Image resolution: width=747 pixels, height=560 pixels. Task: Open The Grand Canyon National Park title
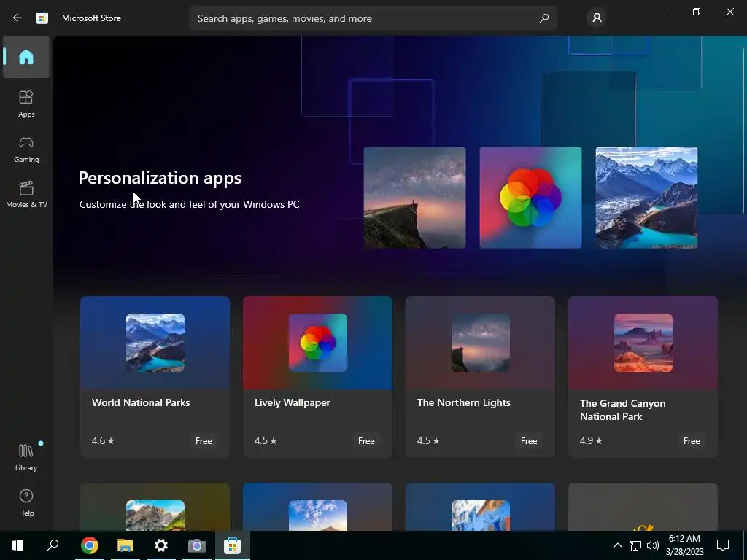click(623, 410)
